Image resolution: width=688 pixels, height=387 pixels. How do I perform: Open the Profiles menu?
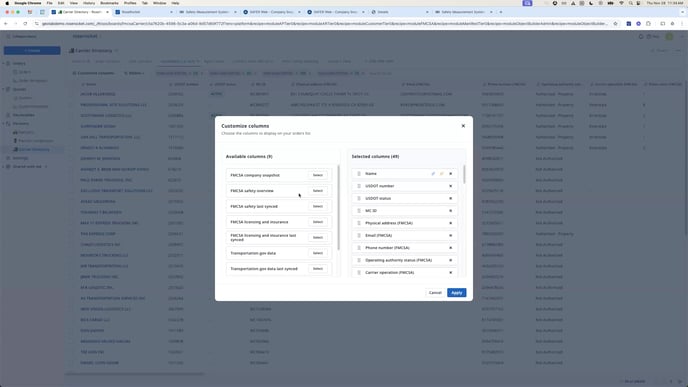[x=130, y=3]
